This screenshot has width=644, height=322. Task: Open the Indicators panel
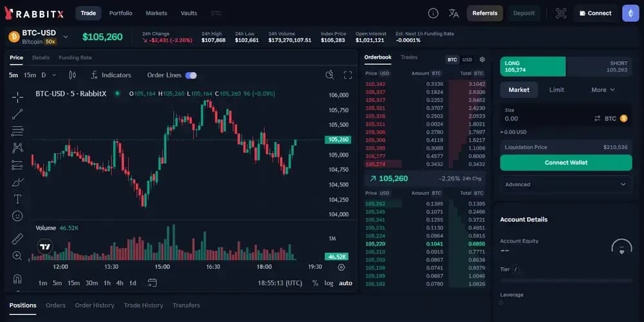111,75
